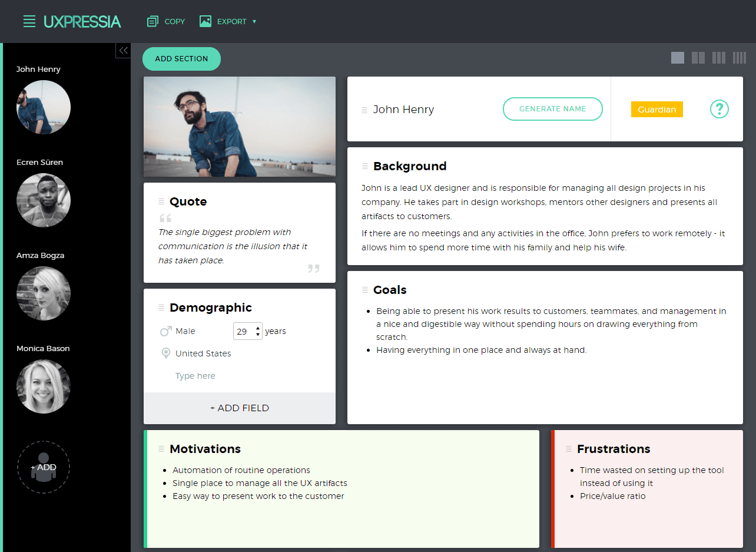Image resolution: width=756 pixels, height=552 pixels.
Task: Click the John Henry name field
Action: (x=404, y=110)
